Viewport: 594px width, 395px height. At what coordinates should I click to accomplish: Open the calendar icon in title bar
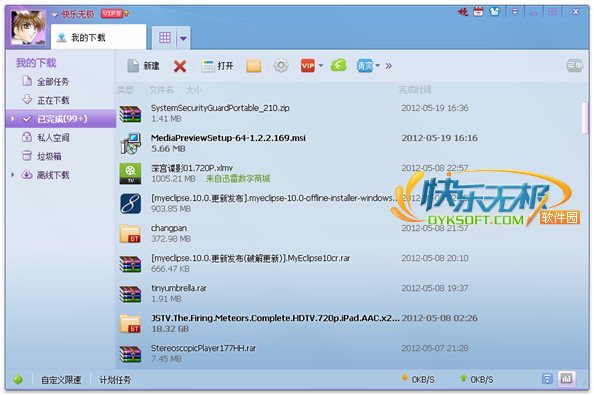[x=478, y=12]
